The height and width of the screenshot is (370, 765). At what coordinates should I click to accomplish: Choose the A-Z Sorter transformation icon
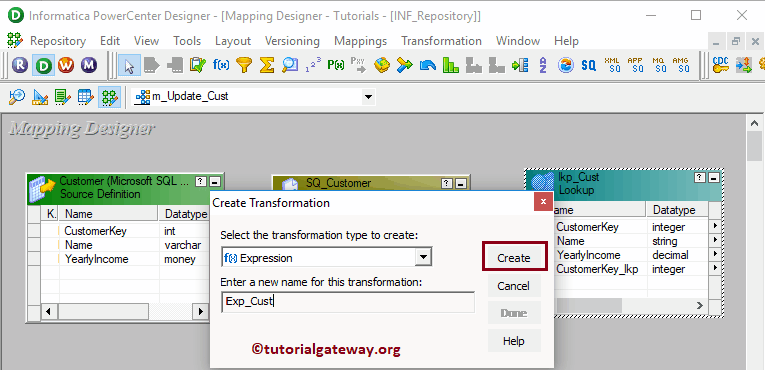point(543,65)
